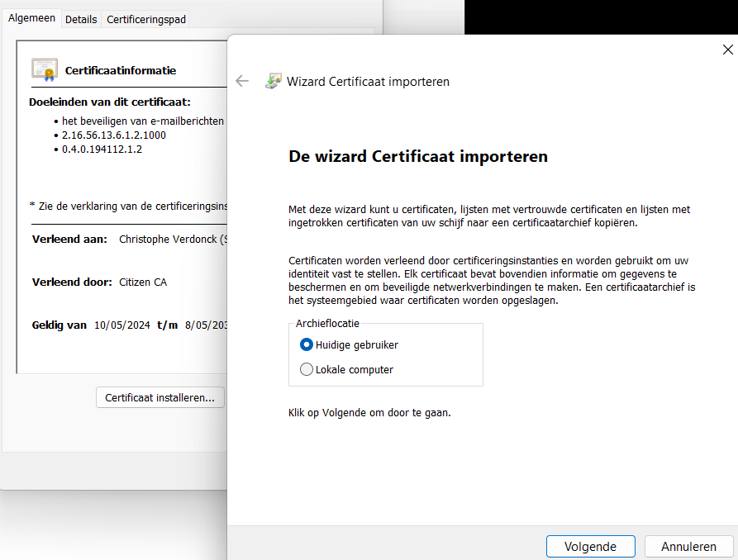Click the 'Verleend aan:' label
738x560 pixels.
tap(69, 239)
